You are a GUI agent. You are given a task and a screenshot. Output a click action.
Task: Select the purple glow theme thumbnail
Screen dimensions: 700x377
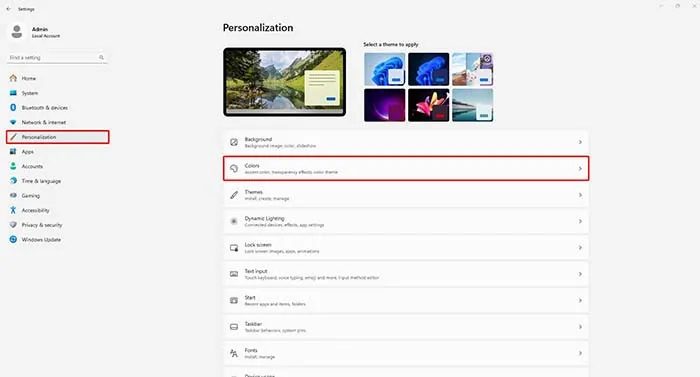point(384,105)
